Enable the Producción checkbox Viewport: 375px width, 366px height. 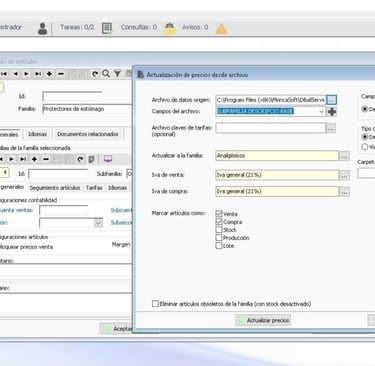[219, 238]
